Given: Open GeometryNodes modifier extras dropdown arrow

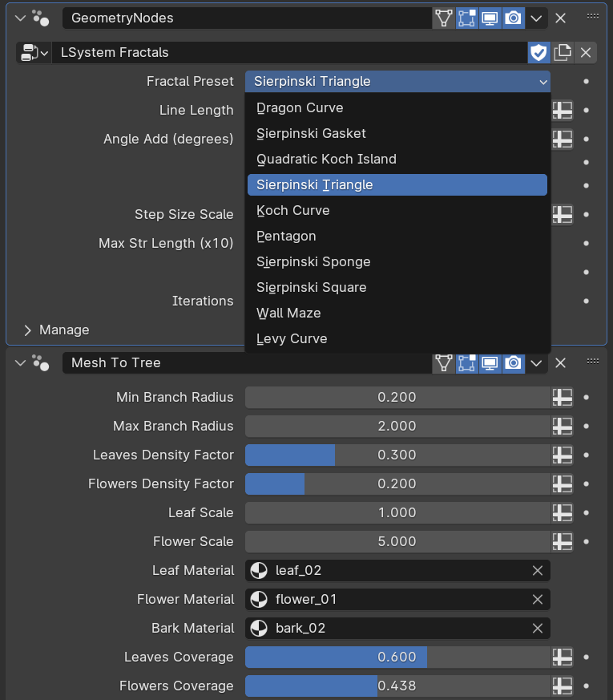Looking at the screenshot, I should (x=537, y=18).
